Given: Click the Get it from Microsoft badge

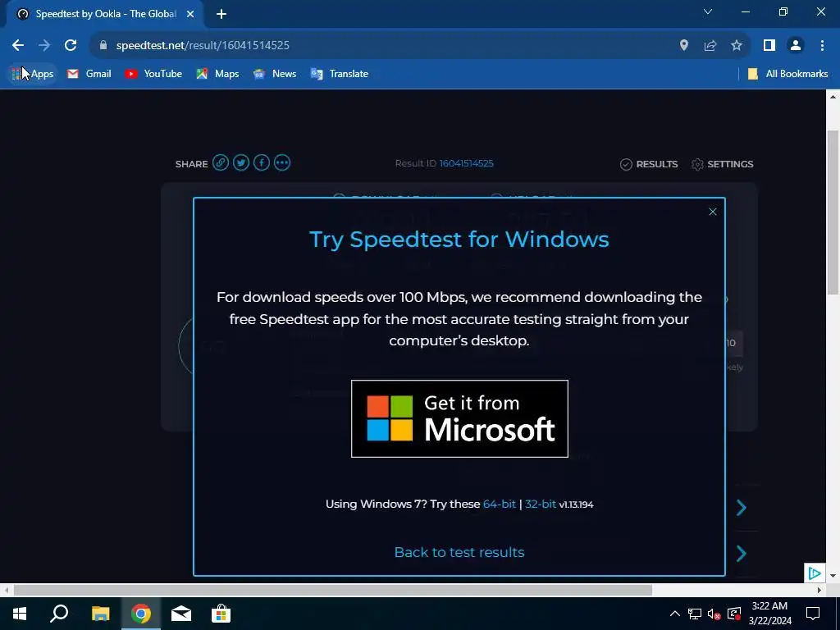Looking at the screenshot, I should (459, 418).
